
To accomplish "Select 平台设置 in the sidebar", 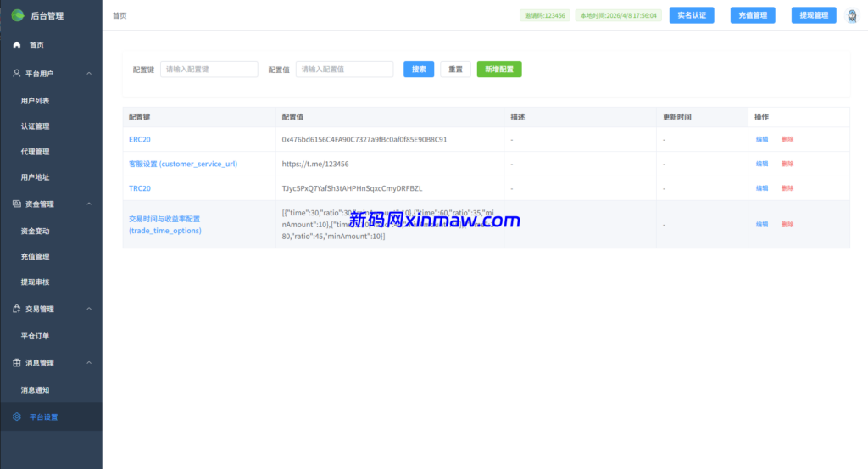I will [x=51, y=416].
